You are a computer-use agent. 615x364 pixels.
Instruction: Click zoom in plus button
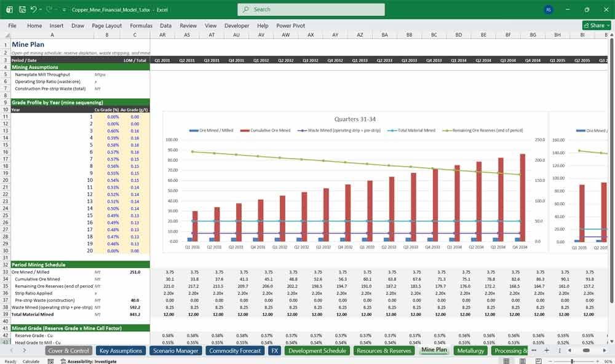pyautogui.click(x=598, y=361)
